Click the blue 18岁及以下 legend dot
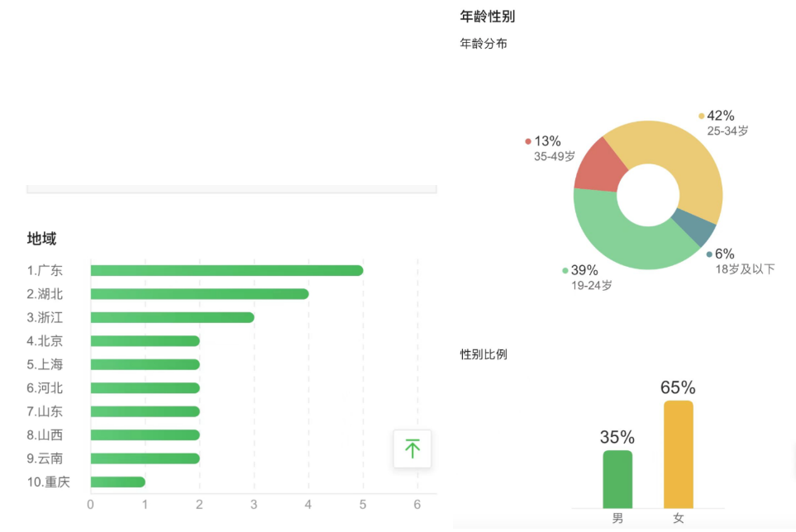Image resolution: width=796 pixels, height=532 pixels. [x=709, y=254]
